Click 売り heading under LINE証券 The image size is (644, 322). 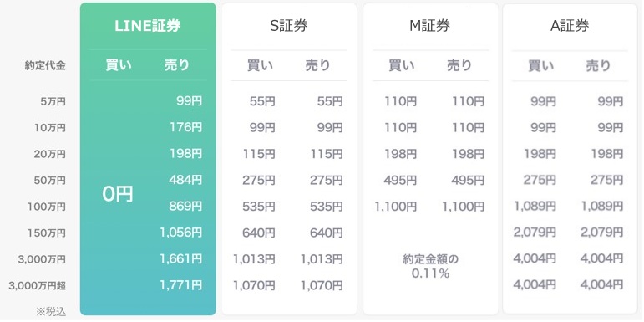click(x=177, y=65)
